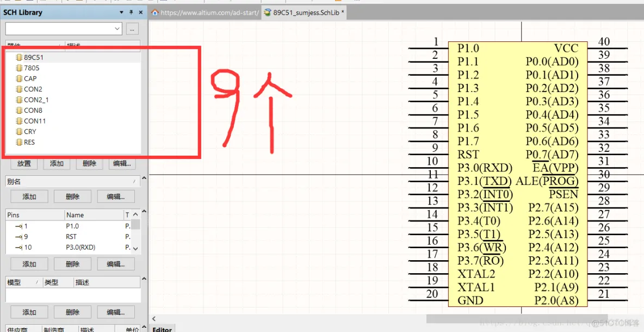
Task: Click 添加 under the Pins list
Action: [x=29, y=264]
